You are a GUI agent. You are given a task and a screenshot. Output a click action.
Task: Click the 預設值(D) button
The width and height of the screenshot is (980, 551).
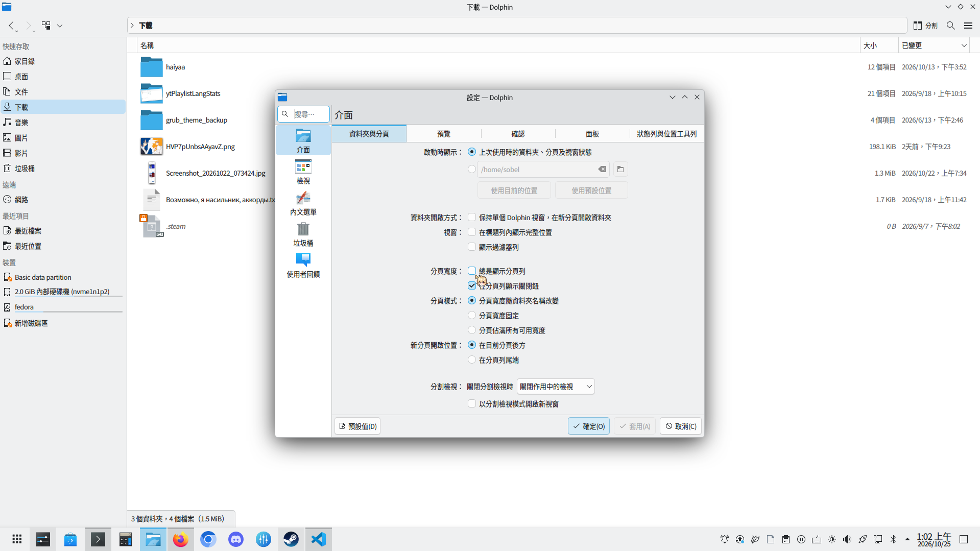(357, 426)
